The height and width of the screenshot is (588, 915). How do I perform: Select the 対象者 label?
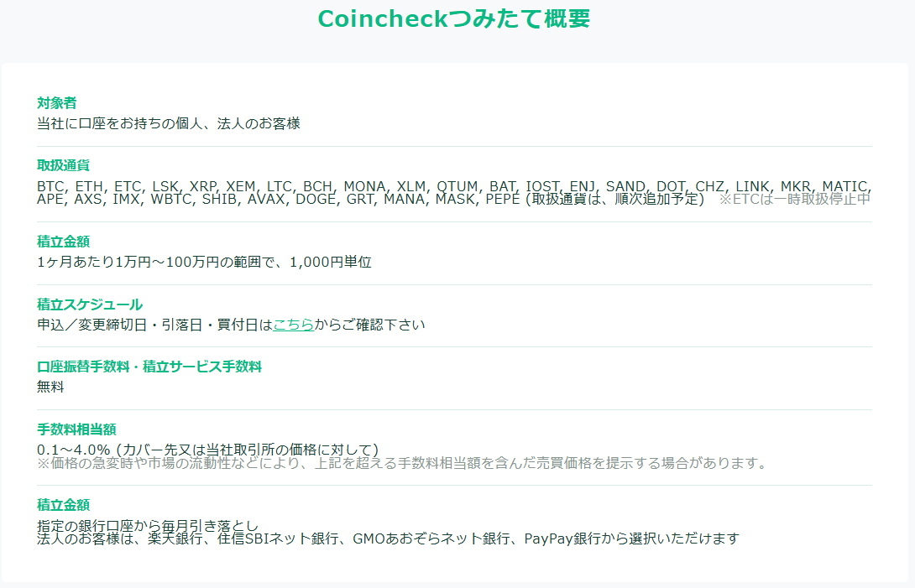56,103
